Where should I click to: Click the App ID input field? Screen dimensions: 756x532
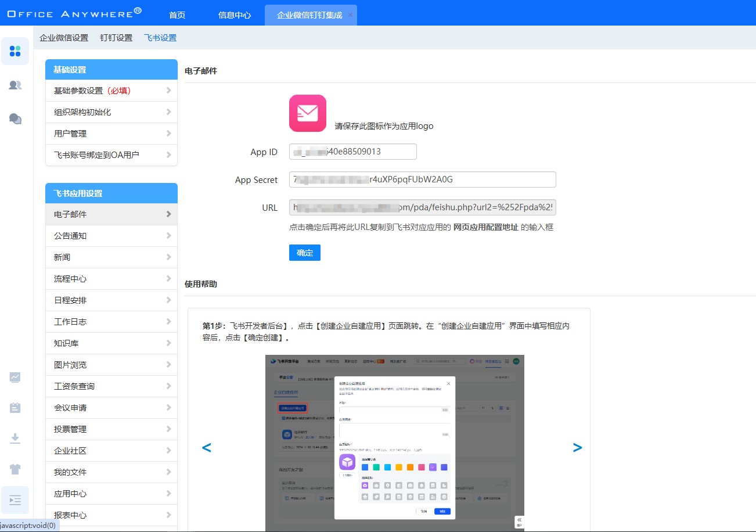click(353, 152)
